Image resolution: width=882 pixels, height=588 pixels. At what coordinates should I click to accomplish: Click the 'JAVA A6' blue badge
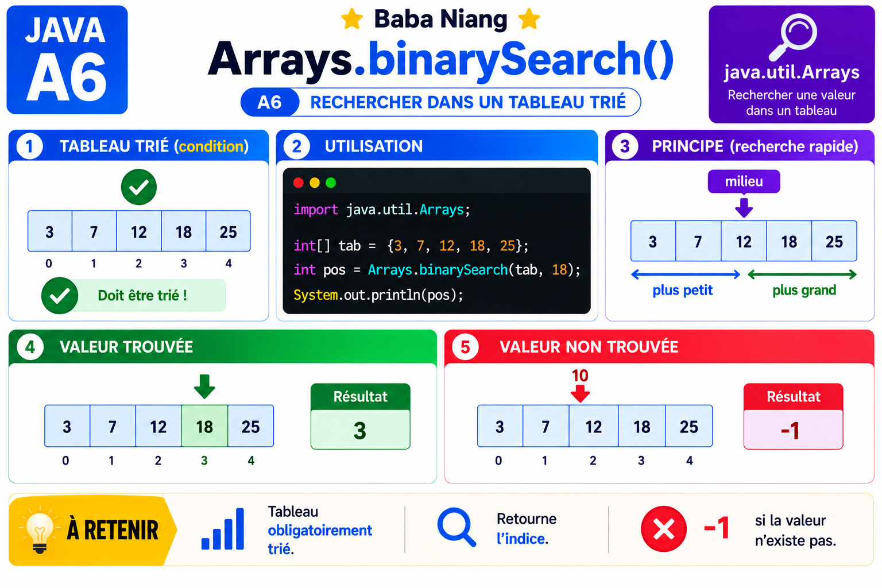tap(67, 60)
